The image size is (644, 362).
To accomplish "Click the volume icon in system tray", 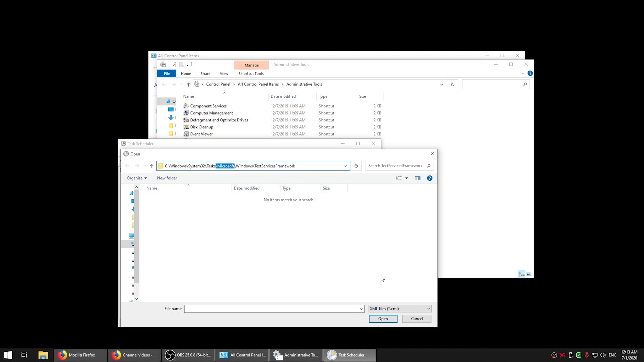I will (x=603, y=355).
